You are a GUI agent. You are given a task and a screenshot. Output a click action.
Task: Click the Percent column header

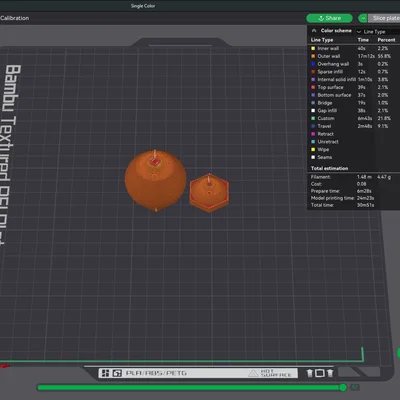[x=386, y=40]
